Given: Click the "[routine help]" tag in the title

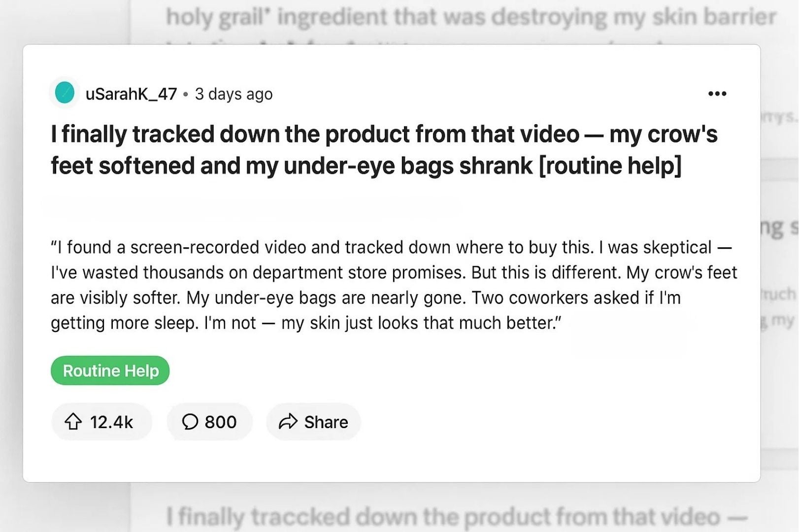Looking at the screenshot, I should [610, 166].
